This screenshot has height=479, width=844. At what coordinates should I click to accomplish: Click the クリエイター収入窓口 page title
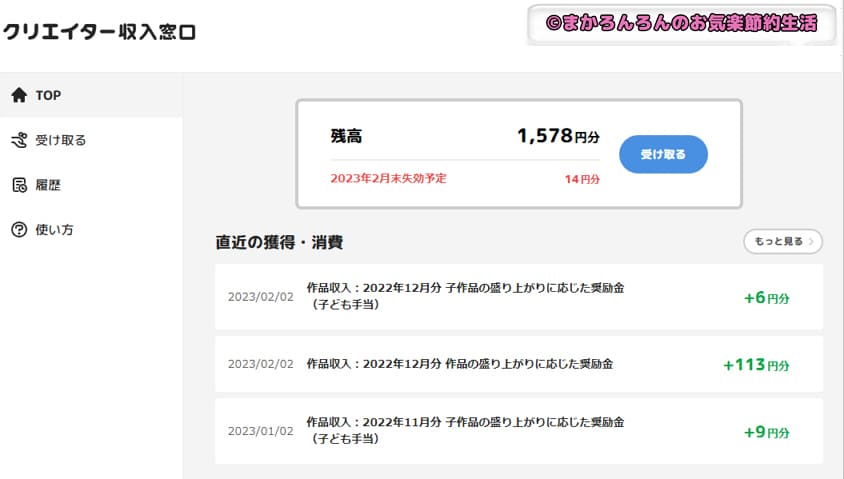[x=100, y=32]
